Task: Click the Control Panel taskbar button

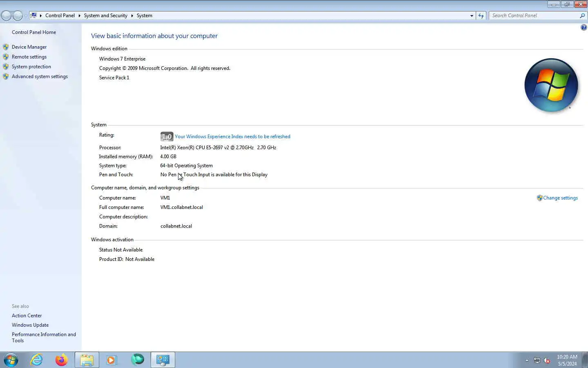Action: coord(163,360)
